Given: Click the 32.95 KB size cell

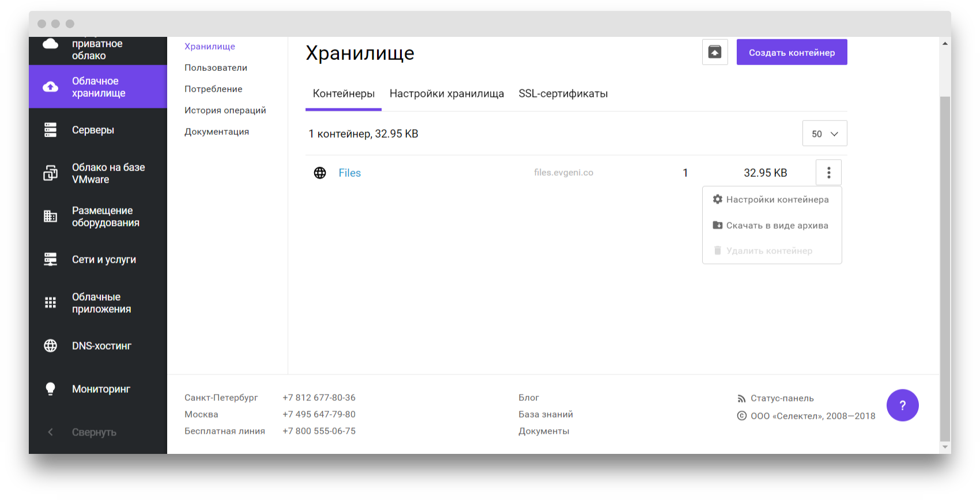Looking at the screenshot, I should [x=766, y=173].
